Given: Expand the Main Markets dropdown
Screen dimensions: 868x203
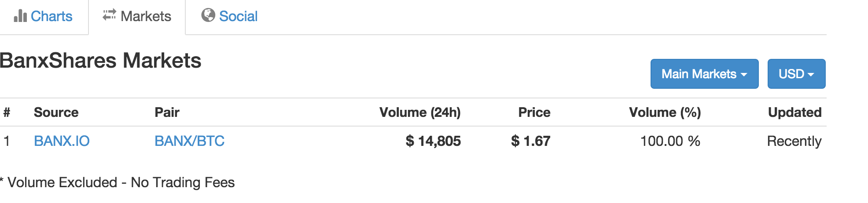Looking at the screenshot, I should pos(704,74).
